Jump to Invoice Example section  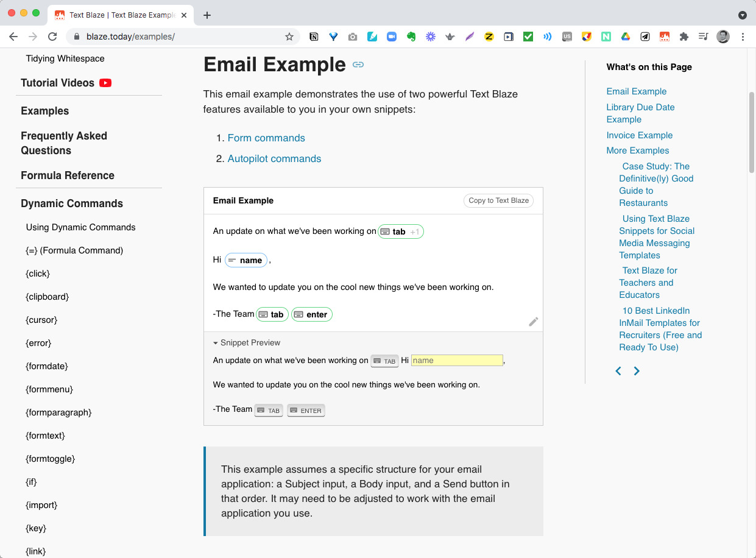(640, 135)
